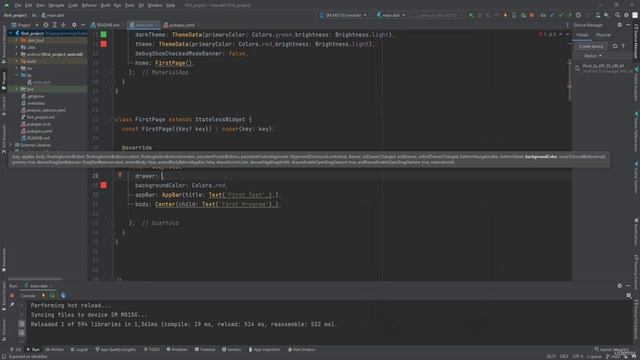The height and width of the screenshot is (360, 640).
Task: Open the device selector dropdown SM M015G
Action: tap(343, 15)
